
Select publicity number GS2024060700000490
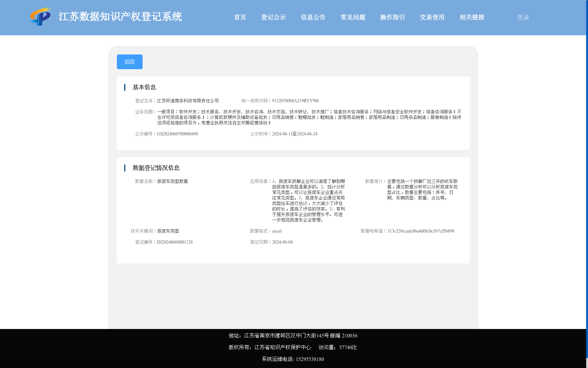click(x=178, y=134)
